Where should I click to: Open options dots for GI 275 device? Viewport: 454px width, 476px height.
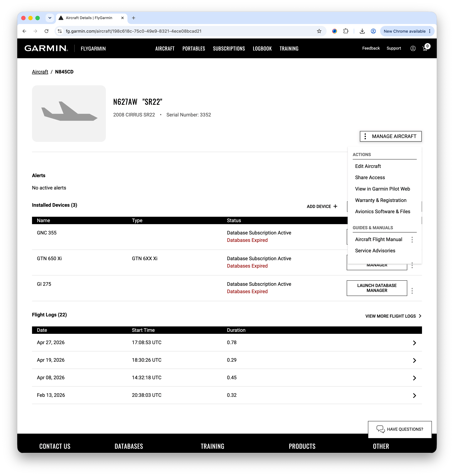coord(412,291)
